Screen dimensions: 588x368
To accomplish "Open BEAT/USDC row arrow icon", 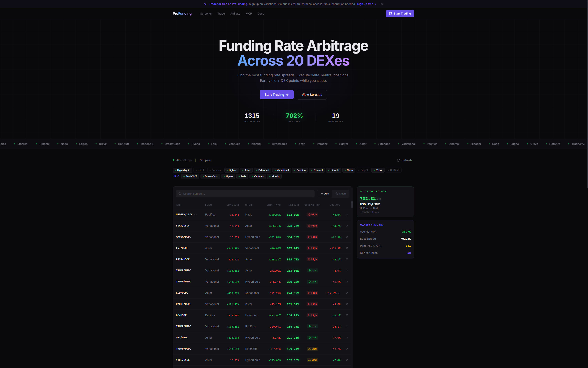I will click(x=347, y=226).
